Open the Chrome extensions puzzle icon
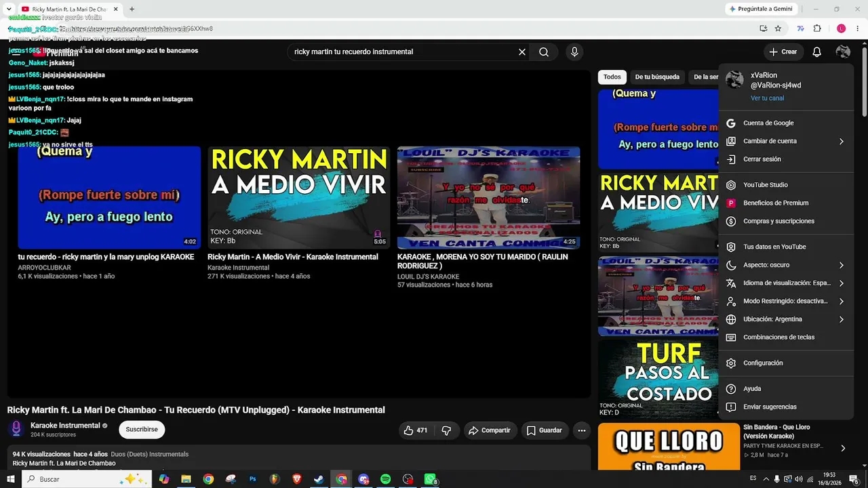This screenshot has width=868, height=488. 817,28
